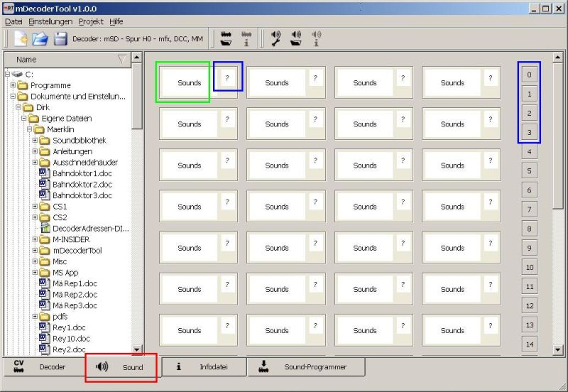Select Rey10.doc file

[x=65, y=338]
